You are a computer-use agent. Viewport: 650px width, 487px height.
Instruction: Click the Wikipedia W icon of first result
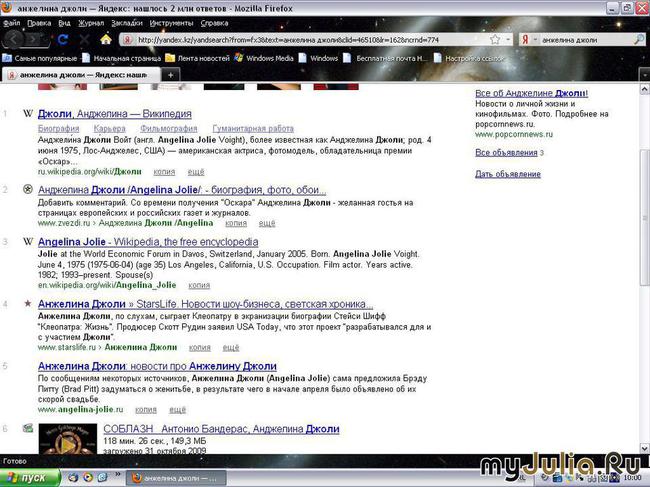(28, 114)
